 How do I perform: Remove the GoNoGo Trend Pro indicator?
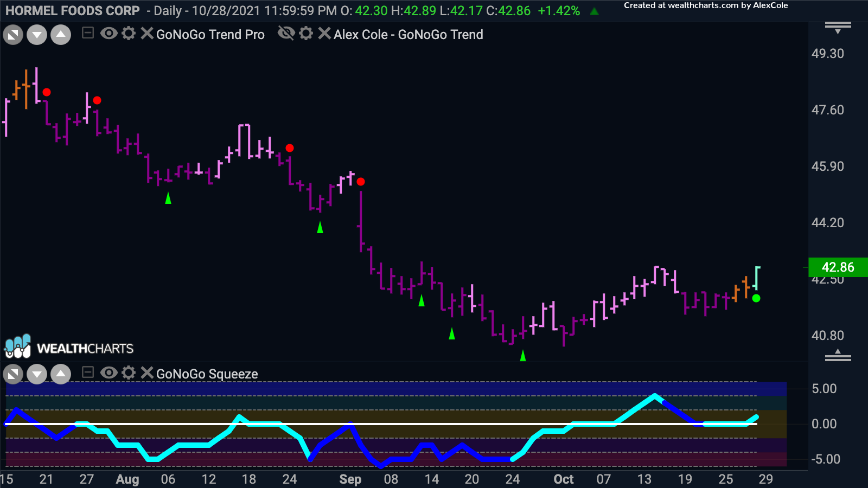[x=146, y=33]
